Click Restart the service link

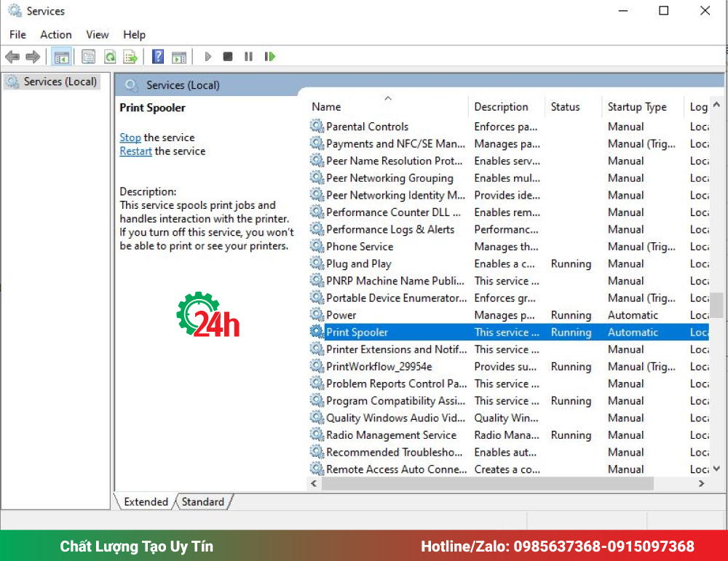pos(135,151)
